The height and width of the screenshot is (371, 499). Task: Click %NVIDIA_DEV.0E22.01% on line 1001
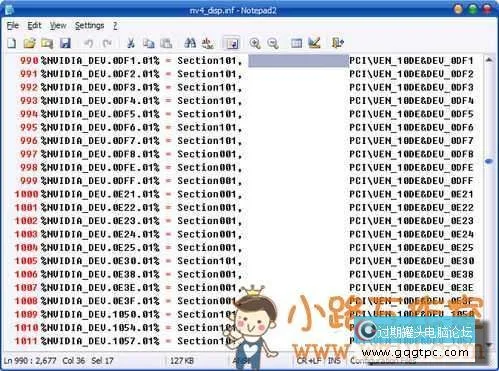(100, 208)
